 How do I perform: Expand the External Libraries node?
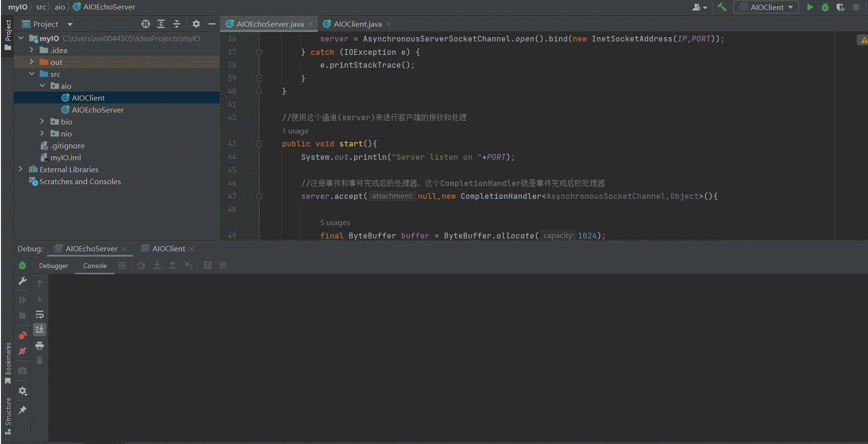[x=20, y=169]
